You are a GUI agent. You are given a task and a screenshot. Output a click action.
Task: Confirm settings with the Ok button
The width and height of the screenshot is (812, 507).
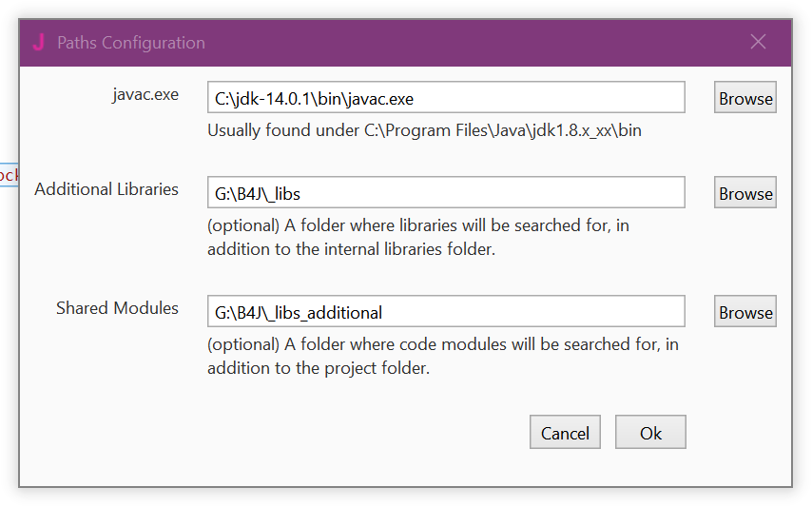(x=650, y=433)
